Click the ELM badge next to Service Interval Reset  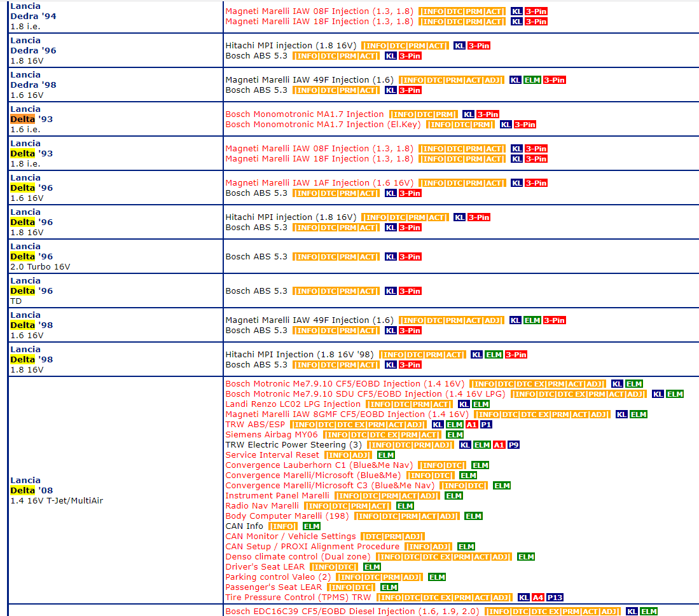pyautogui.click(x=386, y=455)
